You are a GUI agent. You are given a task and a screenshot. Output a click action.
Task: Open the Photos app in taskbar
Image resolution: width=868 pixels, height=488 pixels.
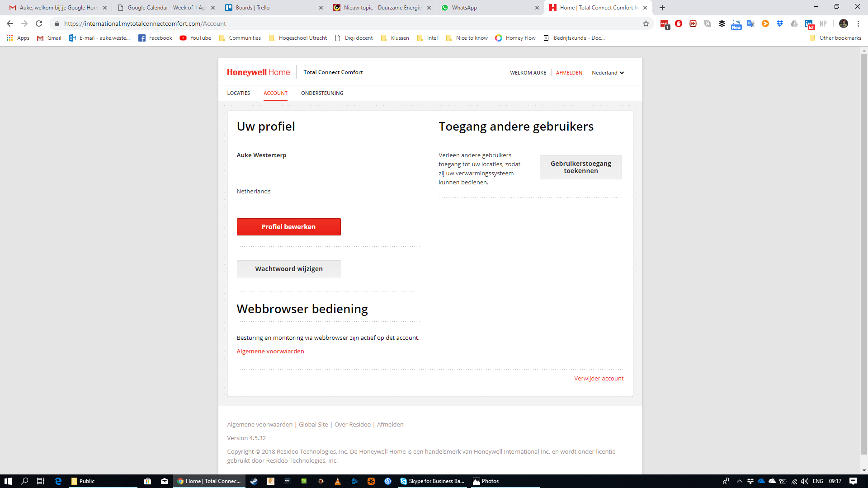pos(486,481)
